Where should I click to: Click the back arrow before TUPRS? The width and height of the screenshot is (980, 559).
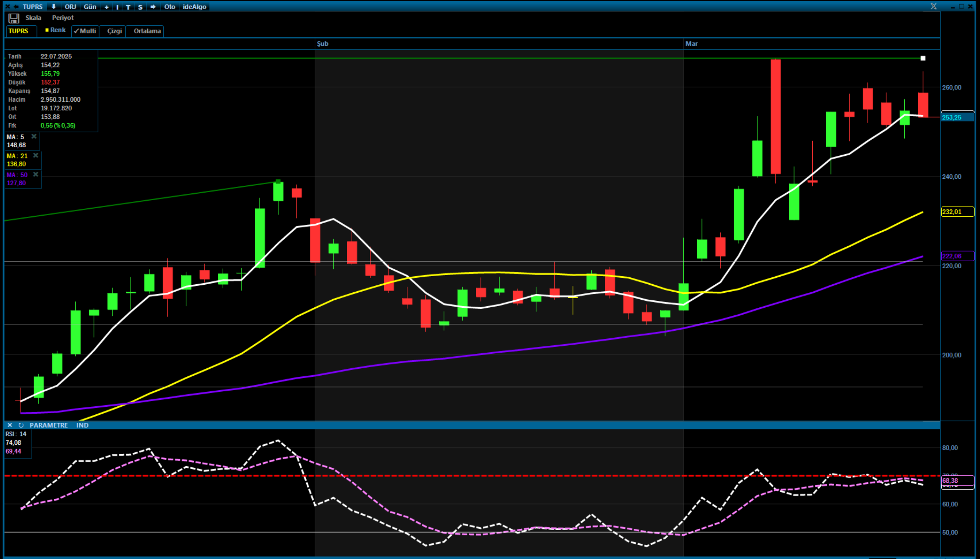[x=16, y=7]
